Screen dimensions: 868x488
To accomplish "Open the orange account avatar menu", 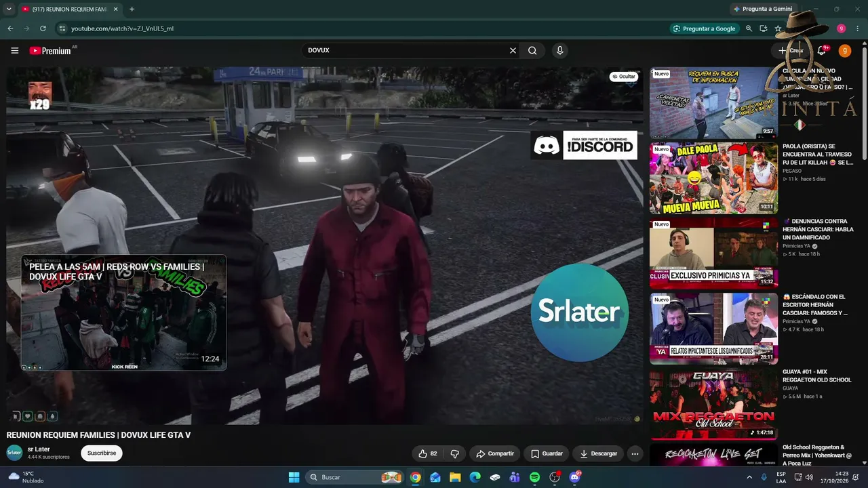I will (x=844, y=50).
